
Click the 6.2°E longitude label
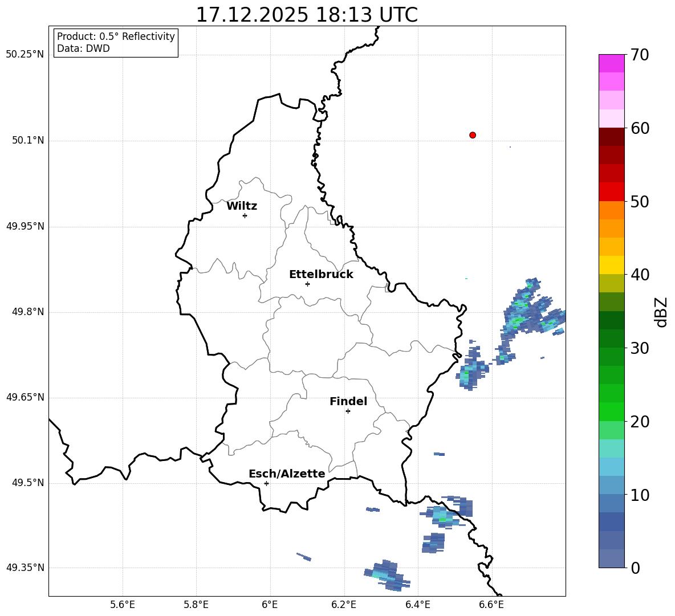[344, 605]
